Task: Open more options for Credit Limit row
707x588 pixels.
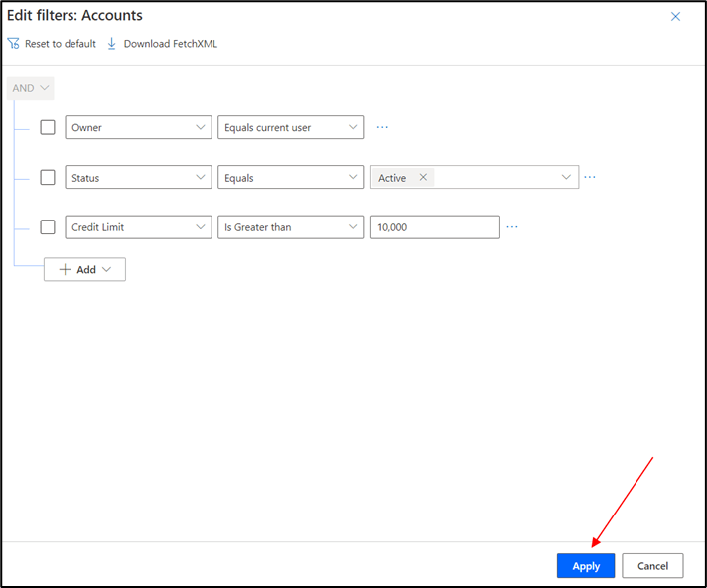Action: pyautogui.click(x=512, y=227)
